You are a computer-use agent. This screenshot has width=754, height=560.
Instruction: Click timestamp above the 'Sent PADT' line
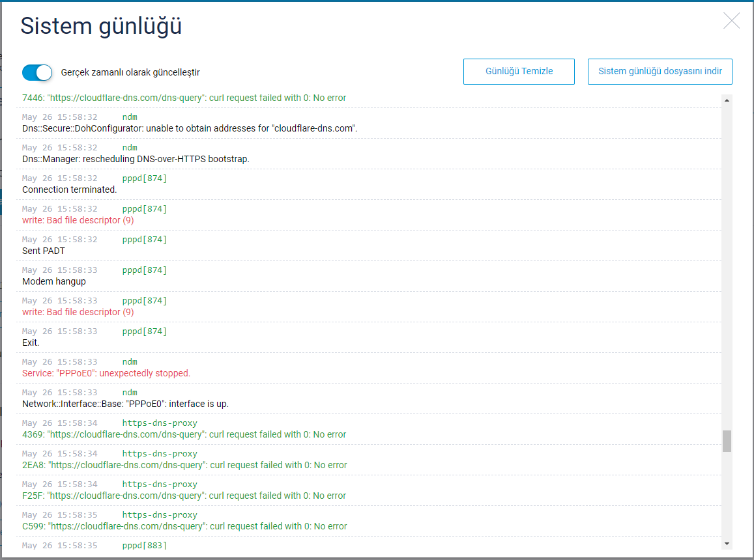[59, 240]
